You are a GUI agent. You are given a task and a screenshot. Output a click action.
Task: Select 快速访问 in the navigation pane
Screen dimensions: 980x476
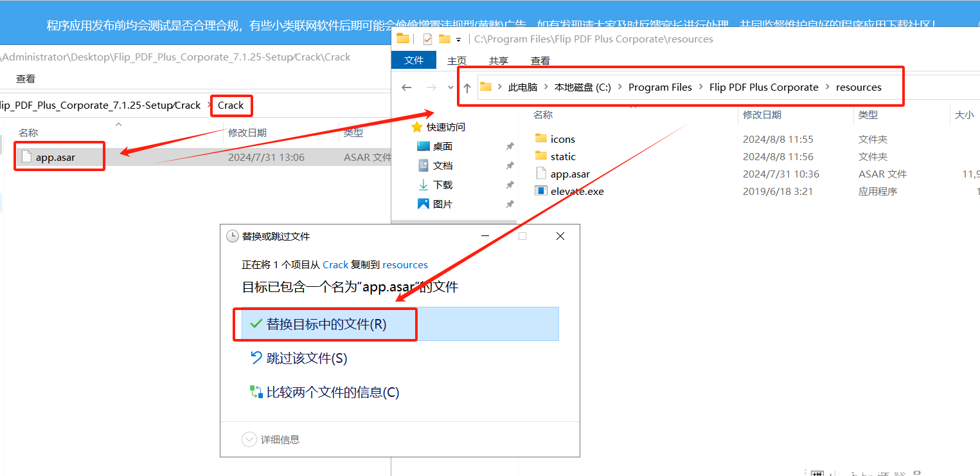pyautogui.click(x=446, y=127)
